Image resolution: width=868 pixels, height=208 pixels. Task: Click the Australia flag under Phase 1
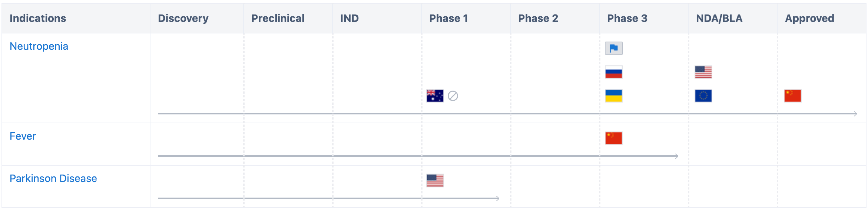[x=435, y=96]
